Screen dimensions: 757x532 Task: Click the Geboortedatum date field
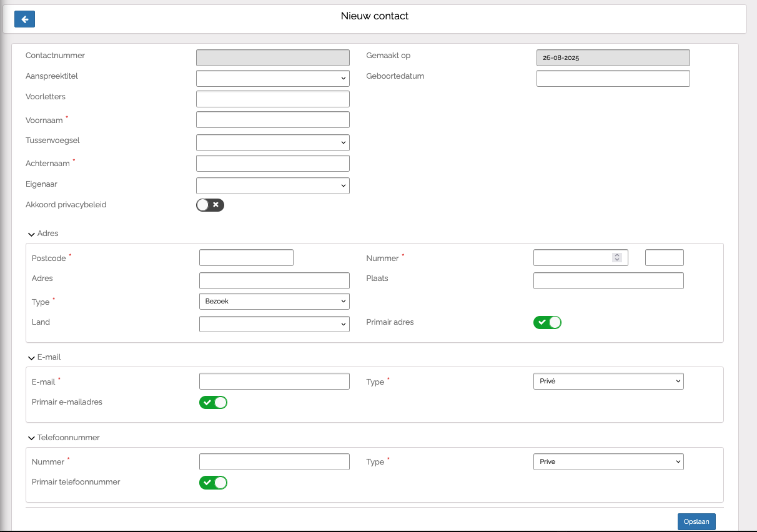click(613, 78)
